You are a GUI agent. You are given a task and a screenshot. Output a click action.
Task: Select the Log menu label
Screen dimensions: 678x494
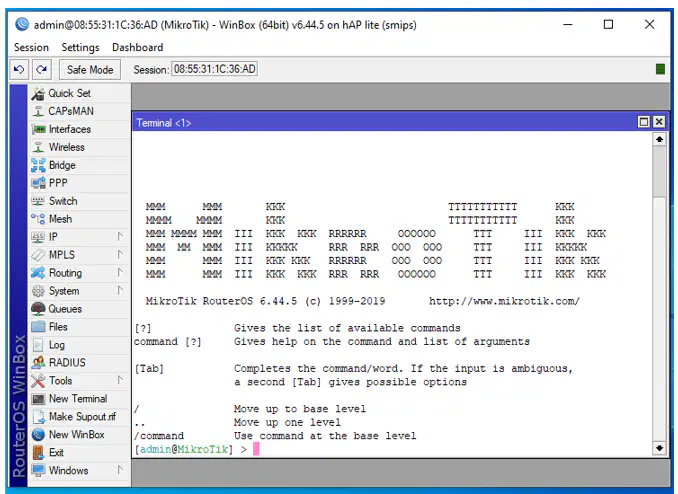57,345
